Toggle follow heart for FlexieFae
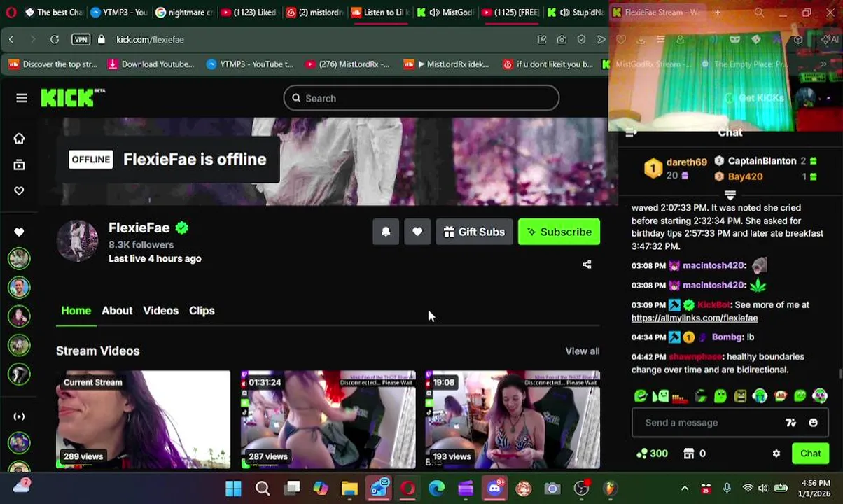Viewport: 843px width, 504px height. click(x=417, y=232)
